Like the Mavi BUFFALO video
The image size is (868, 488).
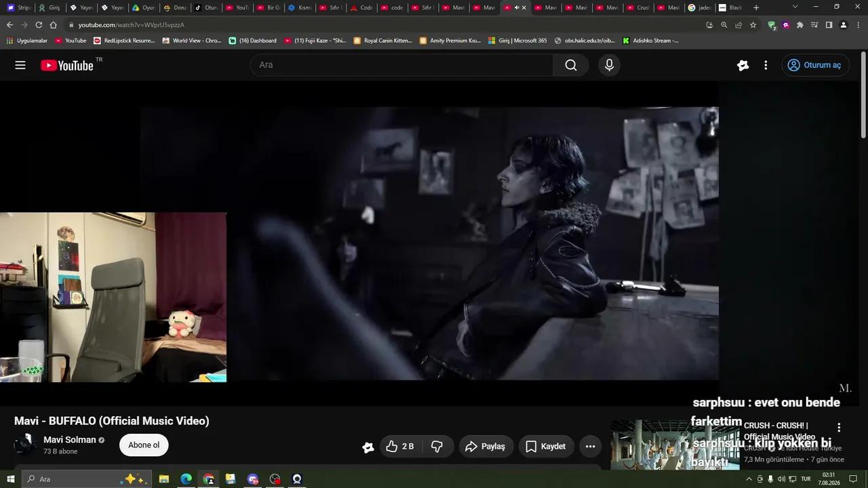tap(399, 446)
